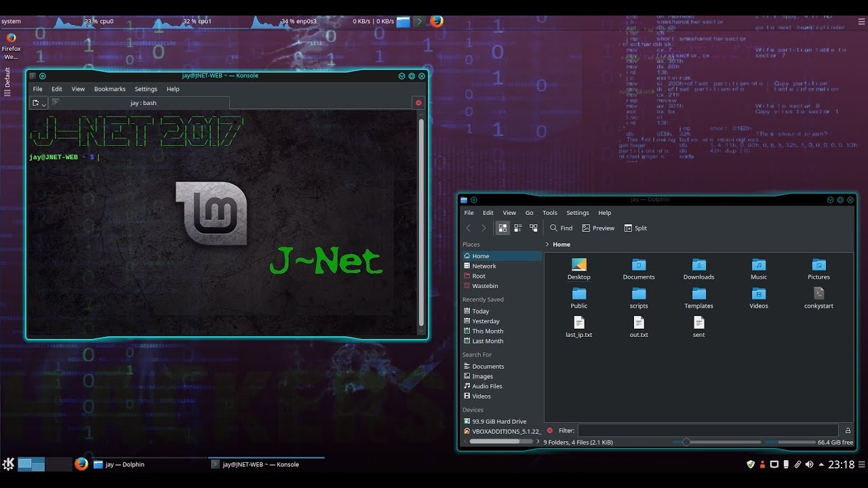Select the conkystart script file
Viewport: 868px width, 488px height.
point(818,293)
